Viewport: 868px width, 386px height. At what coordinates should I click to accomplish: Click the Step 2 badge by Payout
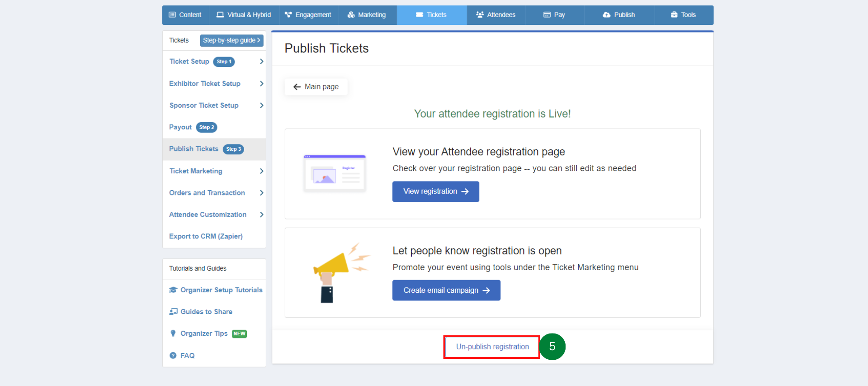point(207,127)
